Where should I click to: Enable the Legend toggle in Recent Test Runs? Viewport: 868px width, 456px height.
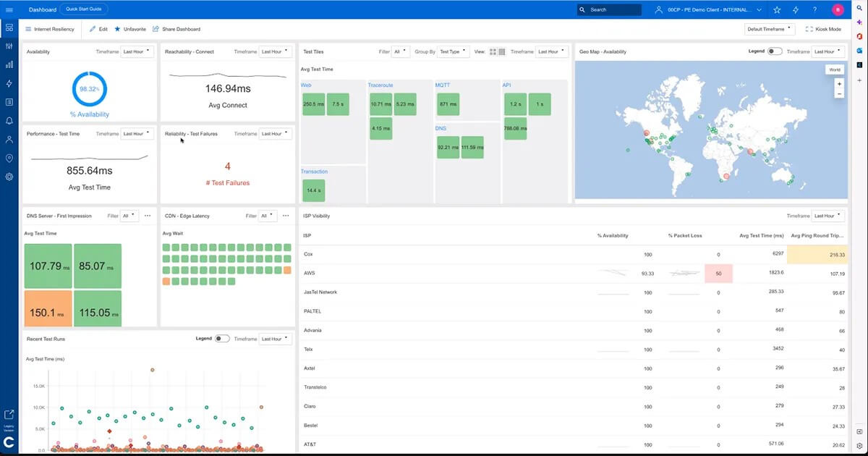pyautogui.click(x=222, y=339)
